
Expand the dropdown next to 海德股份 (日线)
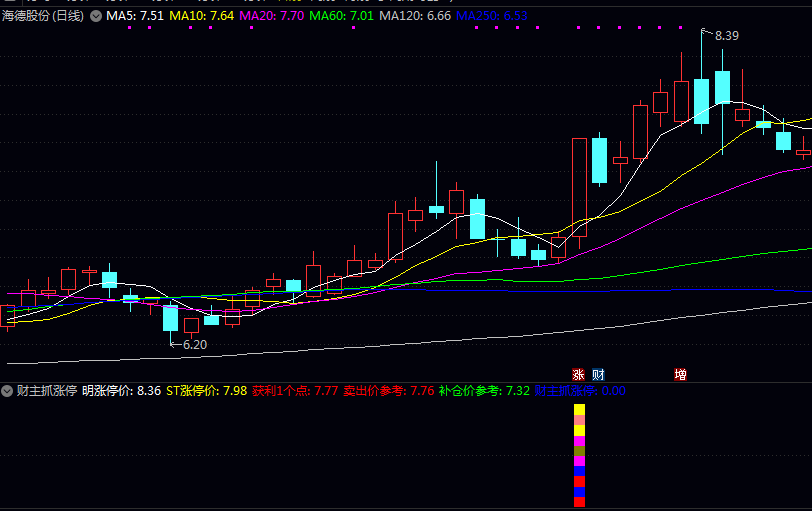[x=95, y=16]
